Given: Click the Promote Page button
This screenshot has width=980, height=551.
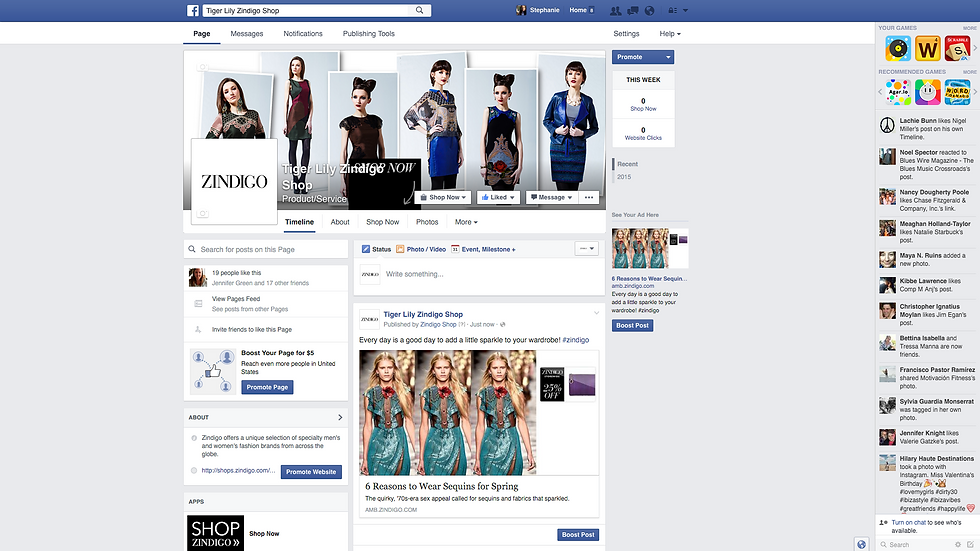Looking at the screenshot, I should tap(267, 387).
